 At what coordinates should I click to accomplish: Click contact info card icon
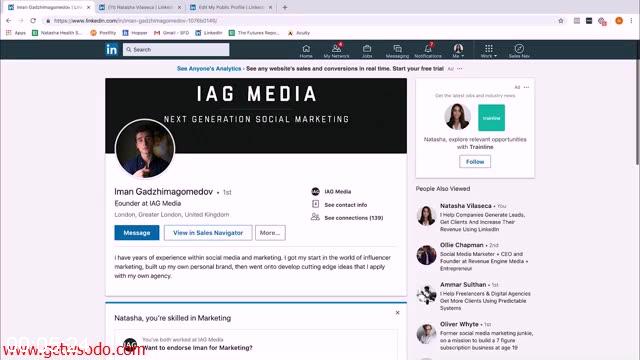pyautogui.click(x=315, y=204)
